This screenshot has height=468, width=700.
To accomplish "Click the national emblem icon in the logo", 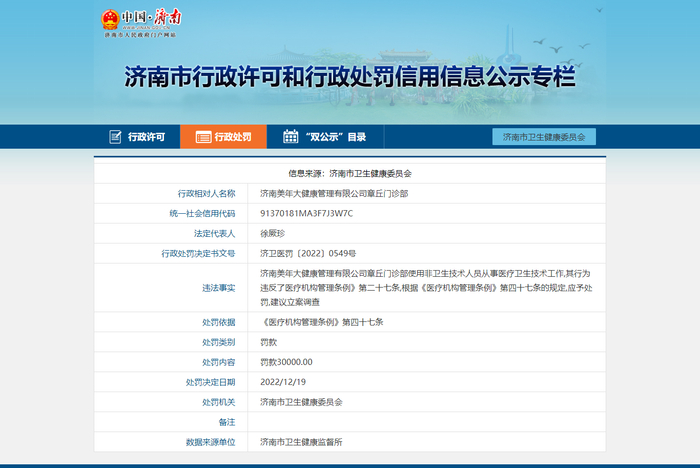I will [108, 20].
